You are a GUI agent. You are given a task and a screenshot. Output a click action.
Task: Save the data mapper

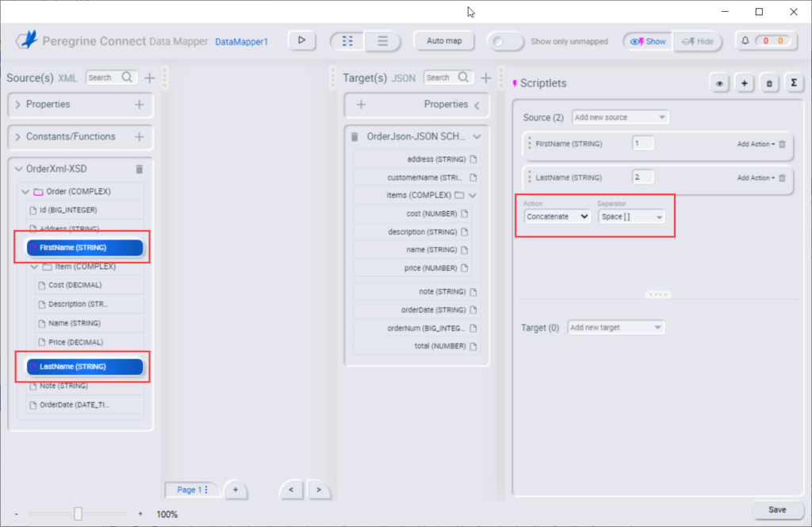point(777,510)
